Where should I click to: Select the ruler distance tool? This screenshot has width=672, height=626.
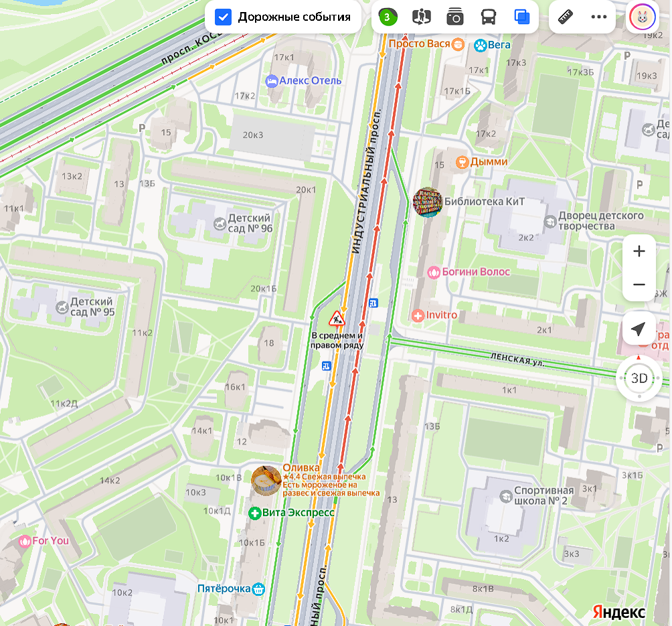(566, 17)
